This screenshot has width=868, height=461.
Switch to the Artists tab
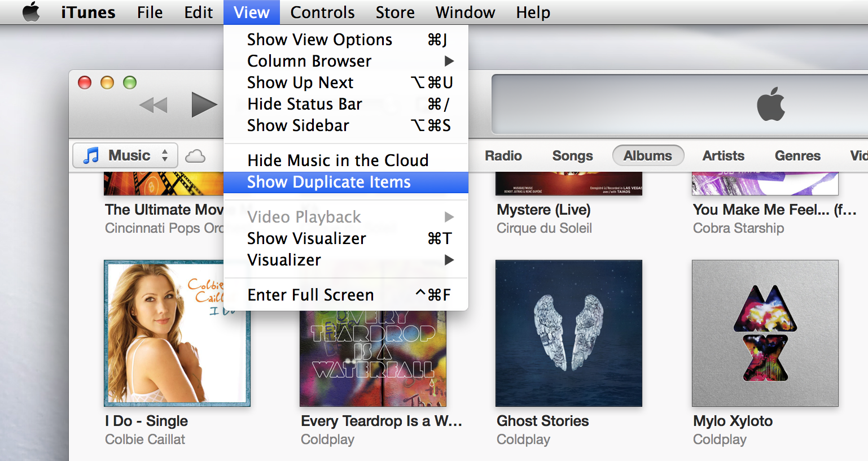(724, 156)
